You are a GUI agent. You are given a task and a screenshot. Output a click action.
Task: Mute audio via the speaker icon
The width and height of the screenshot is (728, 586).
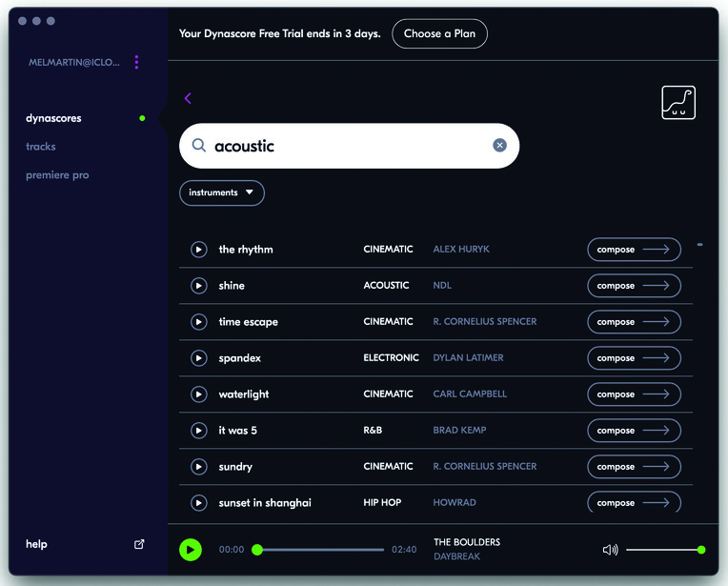pyautogui.click(x=610, y=550)
